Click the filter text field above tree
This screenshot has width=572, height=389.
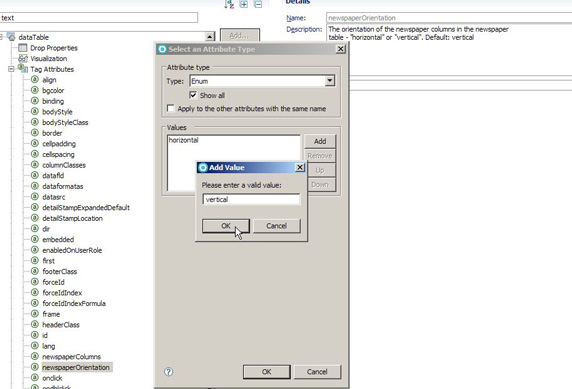98,18
